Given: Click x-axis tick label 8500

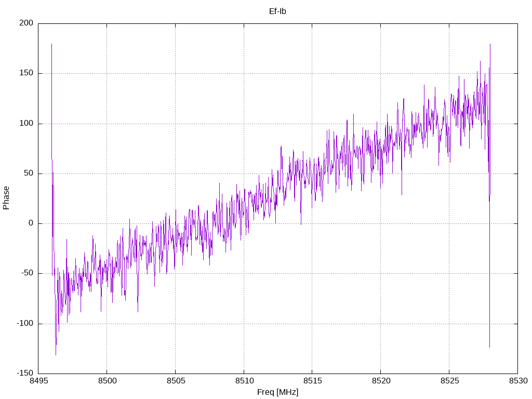Looking at the screenshot, I should 107,381.
